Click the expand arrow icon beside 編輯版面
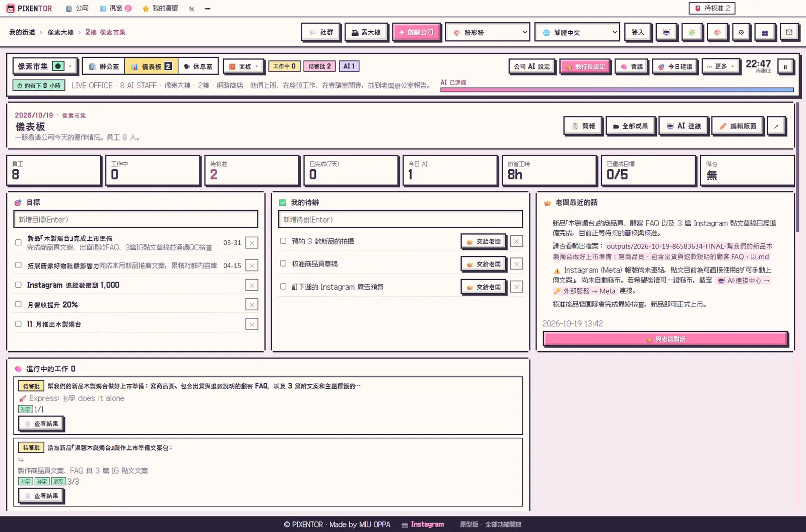Screen dimensions: 806x532 pyautogui.click(x=776, y=126)
